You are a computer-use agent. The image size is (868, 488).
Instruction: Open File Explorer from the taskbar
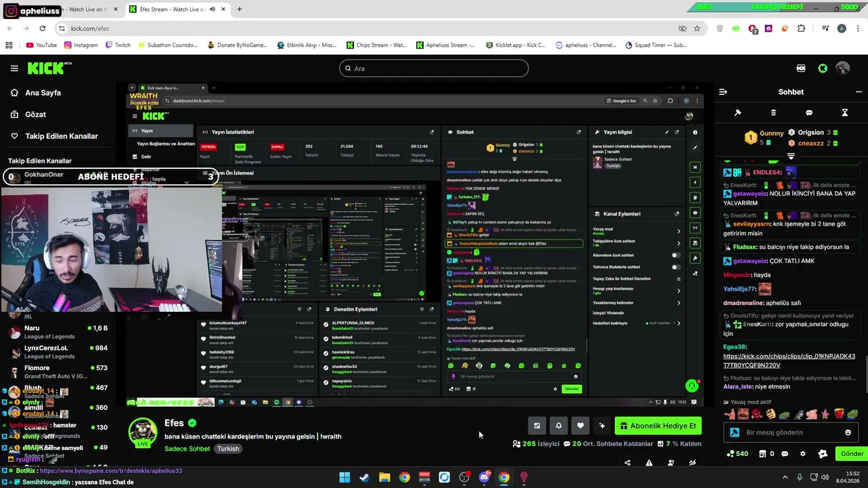[384, 477]
